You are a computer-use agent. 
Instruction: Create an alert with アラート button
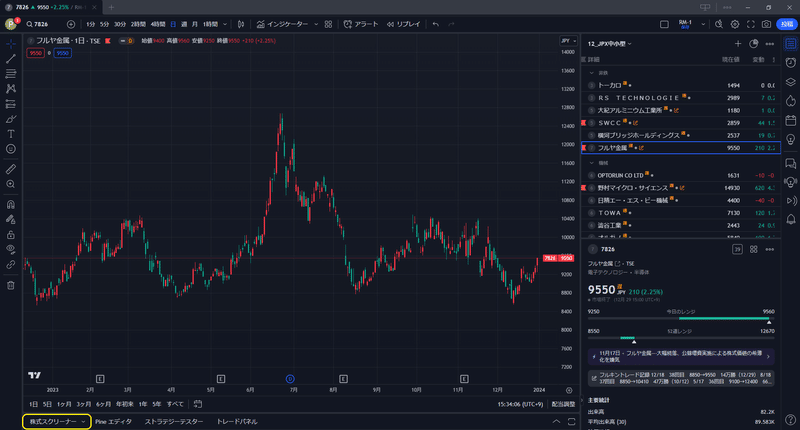click(361, 24)
